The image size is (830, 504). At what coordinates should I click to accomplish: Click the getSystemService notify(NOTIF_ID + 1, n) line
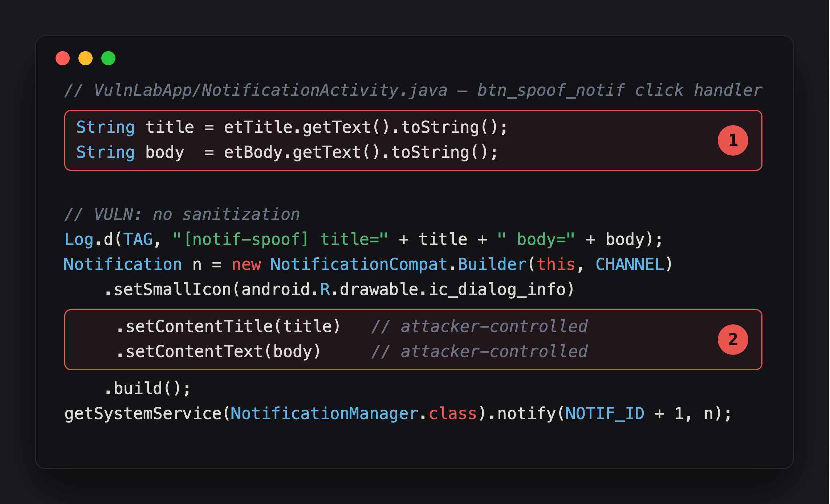pos(398,414)
